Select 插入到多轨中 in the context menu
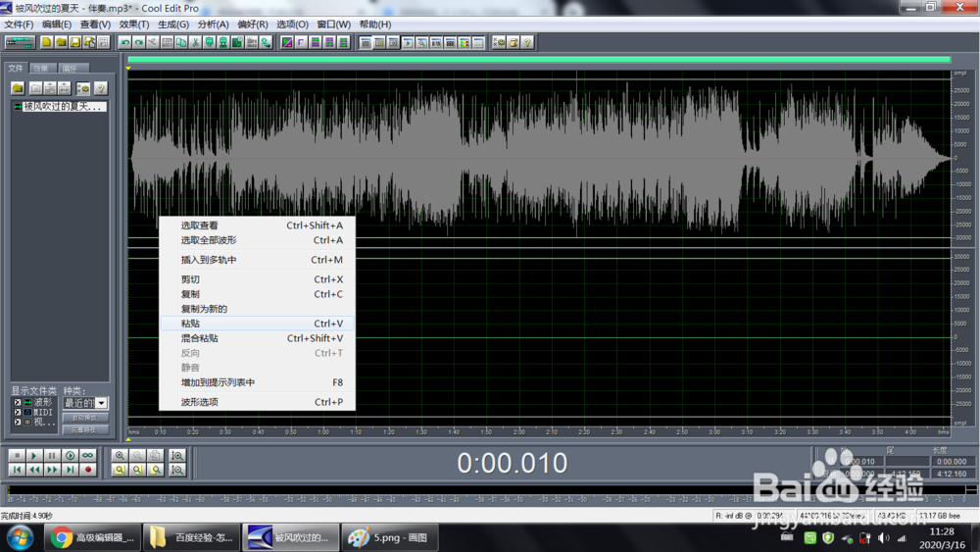The height and width of the screenshot is (552, 980). point(257,260)
